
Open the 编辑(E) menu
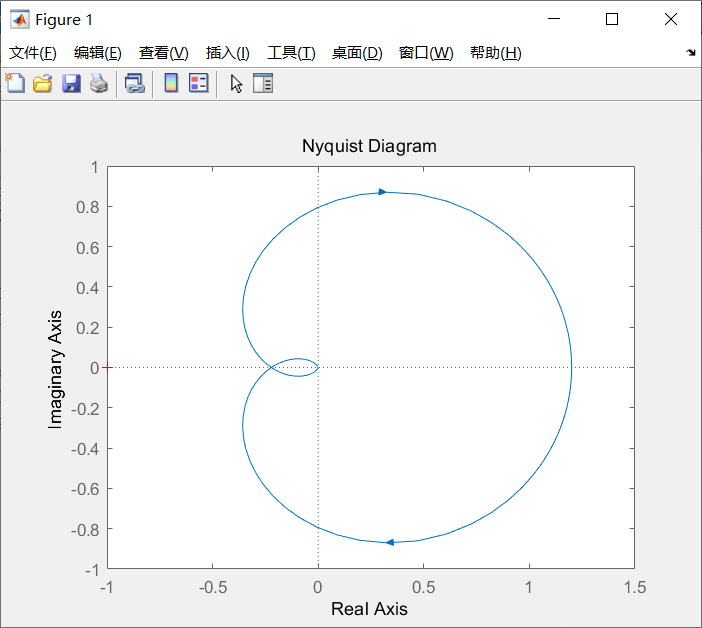pyautogui.click(x=98, y=53)
